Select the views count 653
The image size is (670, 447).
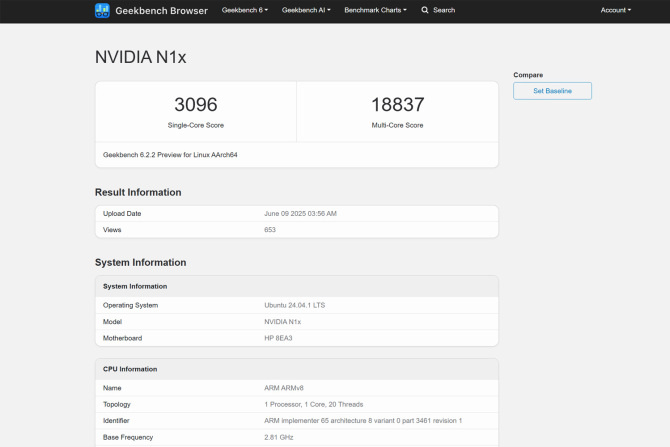coord(270,229)
